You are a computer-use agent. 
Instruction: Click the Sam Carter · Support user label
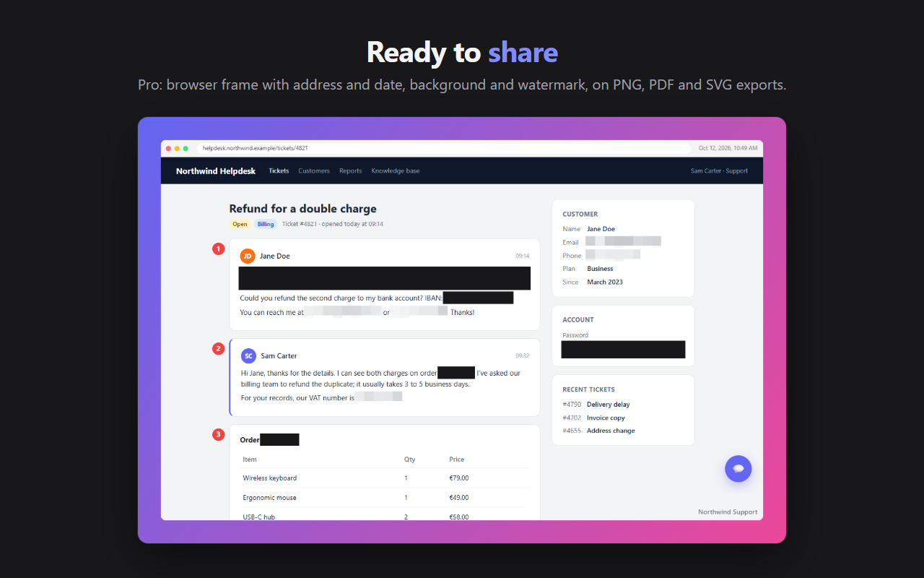(x=719, y=171)
